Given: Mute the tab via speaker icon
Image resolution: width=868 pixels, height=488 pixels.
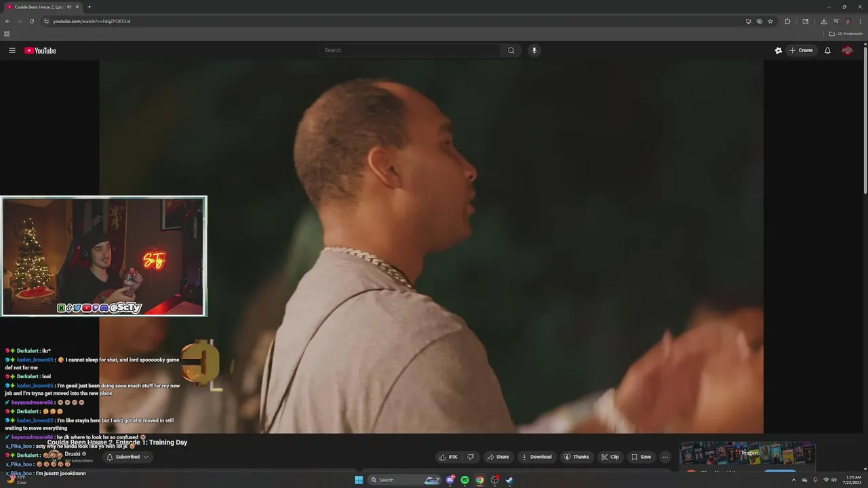Looking at the screenshot, I should tap(69, 7).
